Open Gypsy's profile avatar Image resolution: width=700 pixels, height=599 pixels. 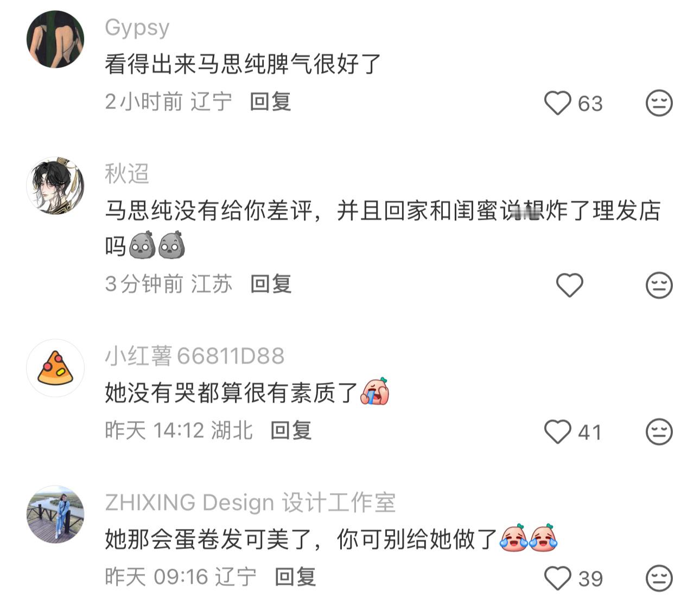click(x=55, y=39)
